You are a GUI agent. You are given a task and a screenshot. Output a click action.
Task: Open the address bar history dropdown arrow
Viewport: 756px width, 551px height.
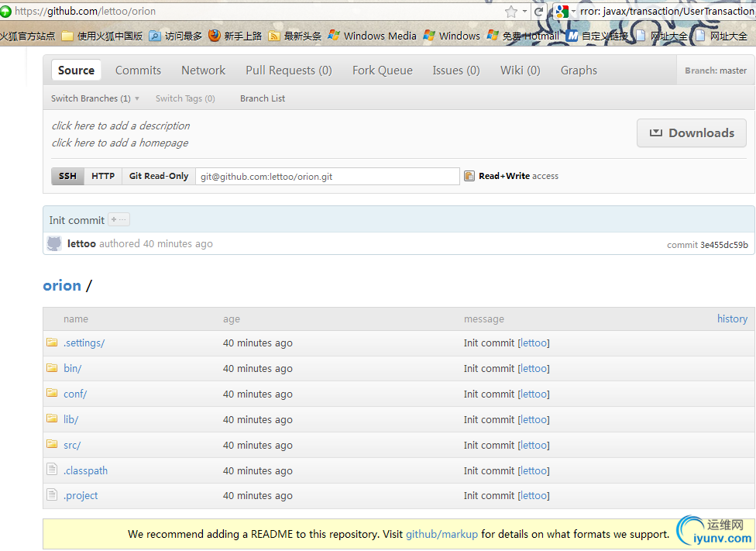pos(524,12)
